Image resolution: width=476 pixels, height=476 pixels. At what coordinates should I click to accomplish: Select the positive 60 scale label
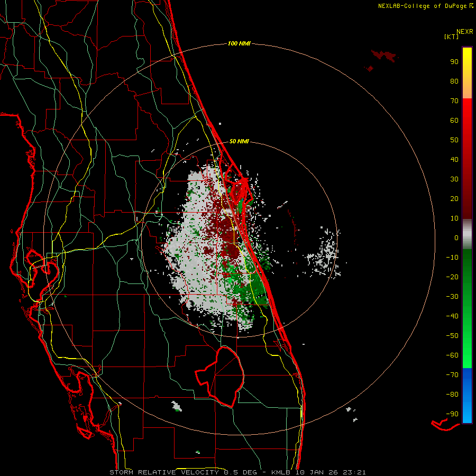pyautogui.click(x=454, y=120)
